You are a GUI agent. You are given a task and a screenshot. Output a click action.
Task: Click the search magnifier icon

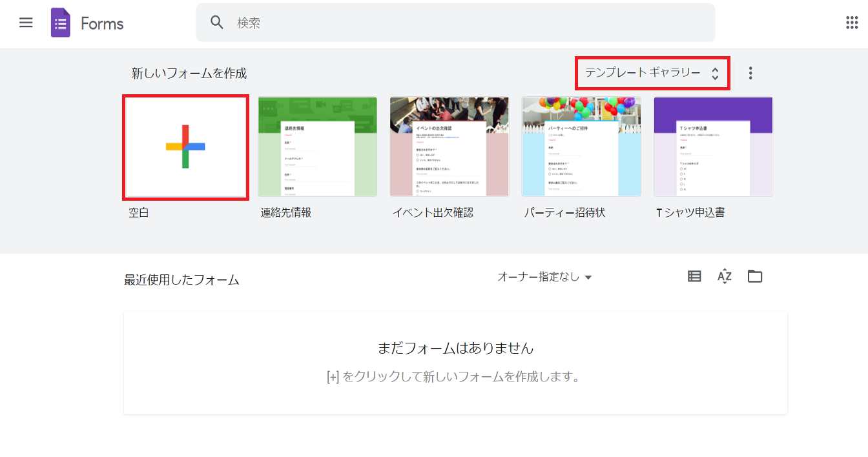[x=217, y=23]
